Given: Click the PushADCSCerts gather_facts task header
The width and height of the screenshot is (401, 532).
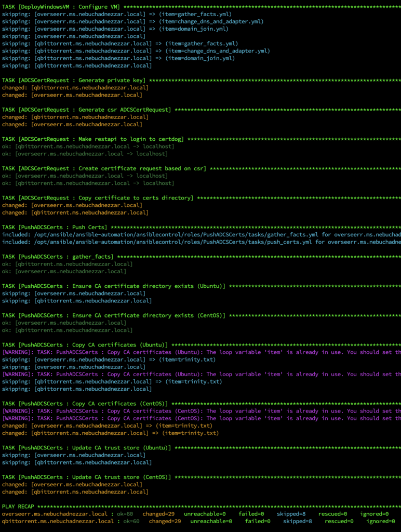Looking at the screenshot, I should tap(58, 257).
